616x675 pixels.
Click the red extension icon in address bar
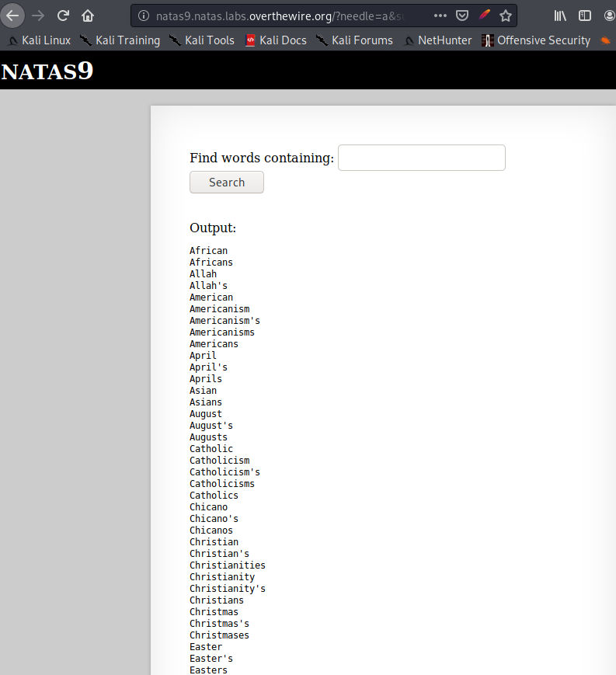coord(485,16)
